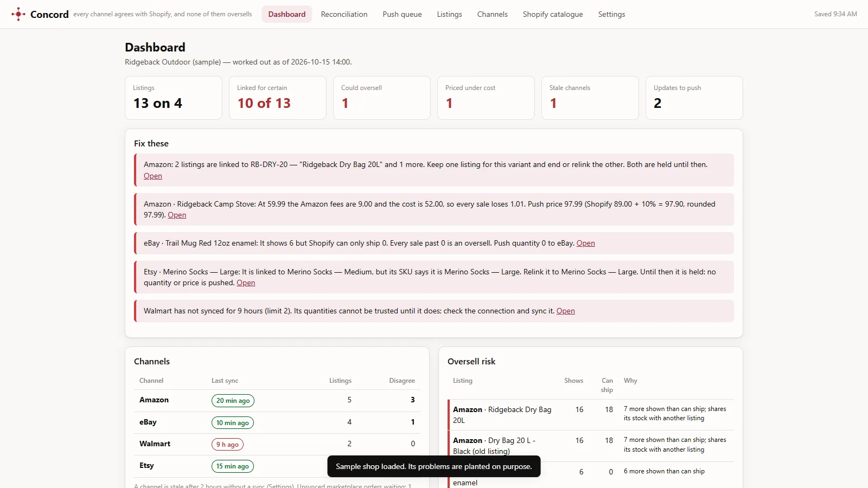868x488 pixels.
Task: Click the 'Saved 9:34 AM' status text
Action: point(835,14)
